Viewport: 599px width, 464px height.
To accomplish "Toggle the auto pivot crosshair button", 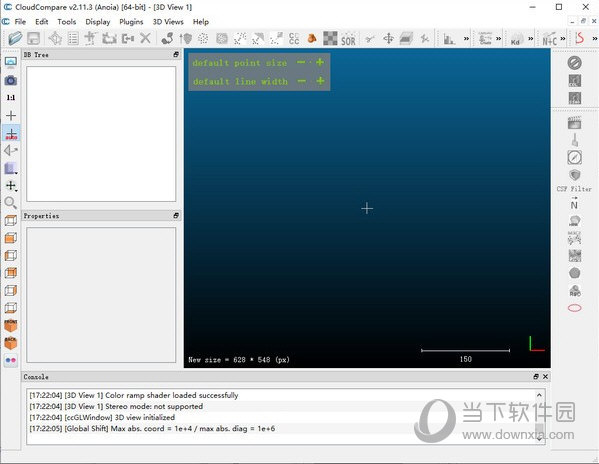I will coord(11,133).
